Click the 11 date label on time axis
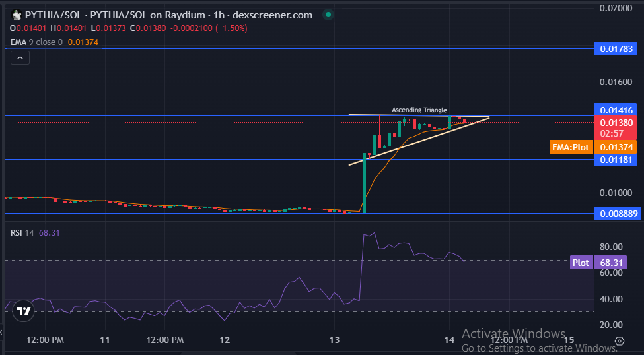644x355 pixels. click(105, 340)
